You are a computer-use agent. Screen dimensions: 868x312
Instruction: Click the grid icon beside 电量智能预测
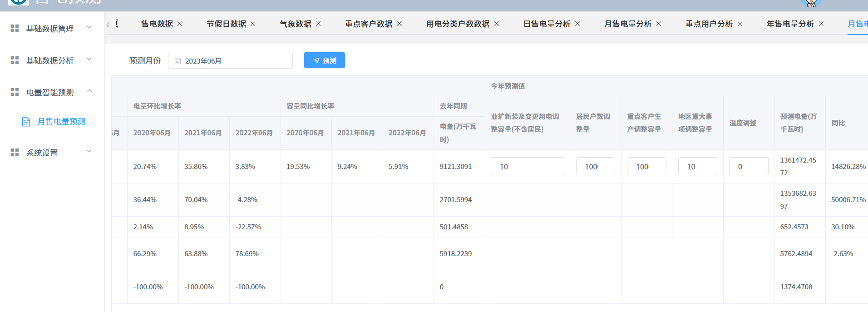(15, 92)
